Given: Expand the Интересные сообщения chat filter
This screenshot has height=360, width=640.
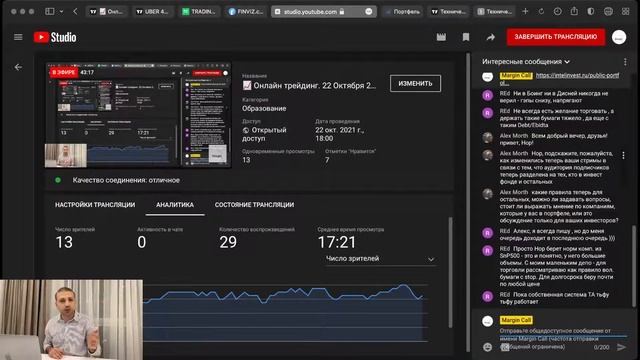Looking at the screenshot, I should coord(526,62).
